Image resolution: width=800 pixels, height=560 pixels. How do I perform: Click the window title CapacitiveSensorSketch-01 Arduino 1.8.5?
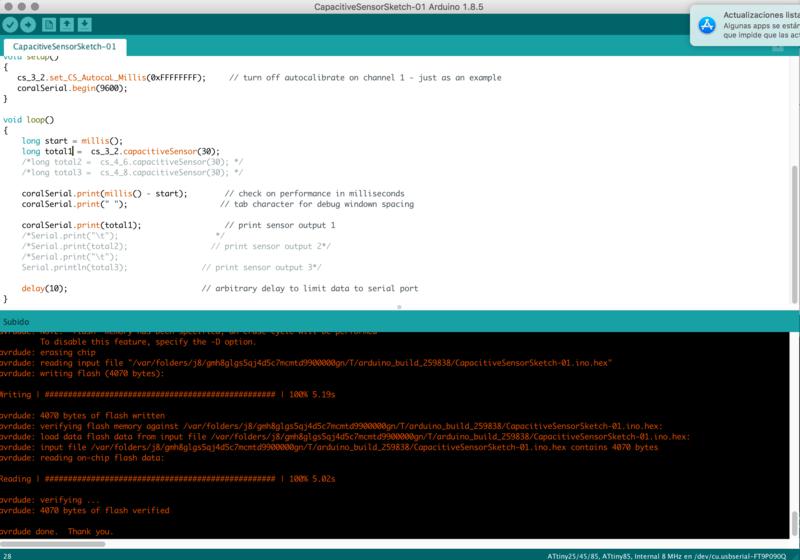[x=398, y=7]
